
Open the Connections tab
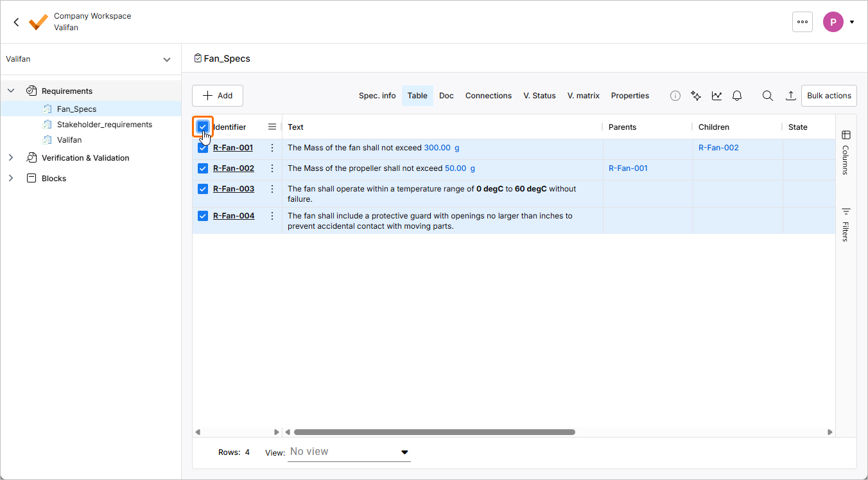489,96
